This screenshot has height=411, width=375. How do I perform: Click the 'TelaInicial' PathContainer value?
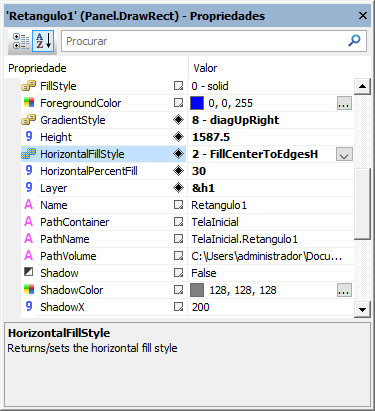point(215,222)
